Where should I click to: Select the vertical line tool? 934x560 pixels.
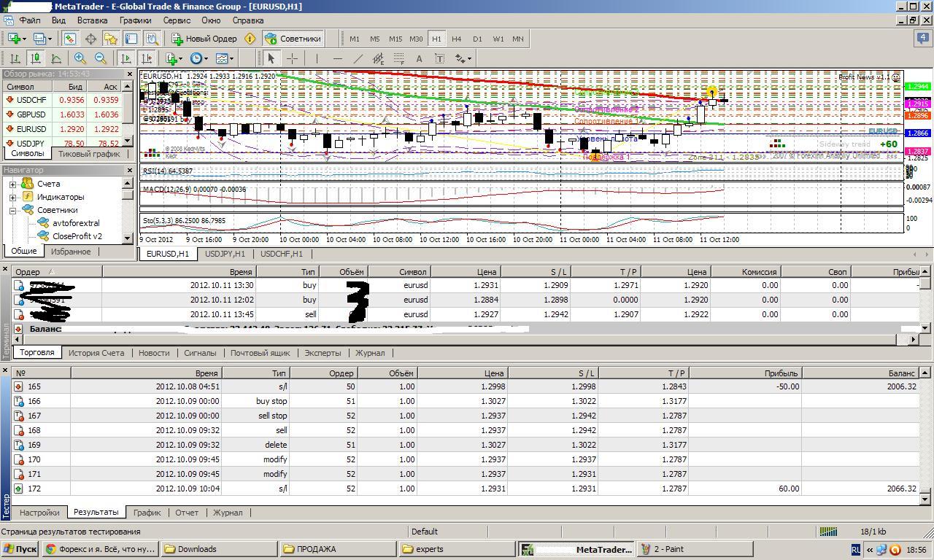(x=316, y=58)
